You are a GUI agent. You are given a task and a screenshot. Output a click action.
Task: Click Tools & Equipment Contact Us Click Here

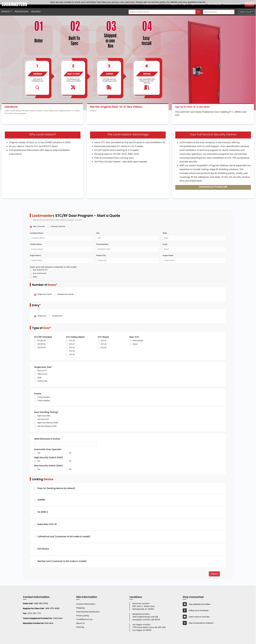[58, 618]
